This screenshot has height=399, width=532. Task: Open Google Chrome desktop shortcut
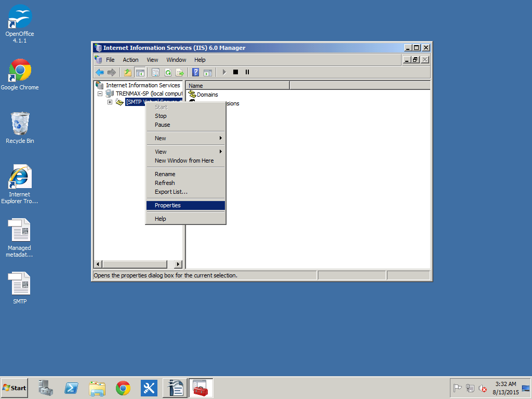(20, 75)
